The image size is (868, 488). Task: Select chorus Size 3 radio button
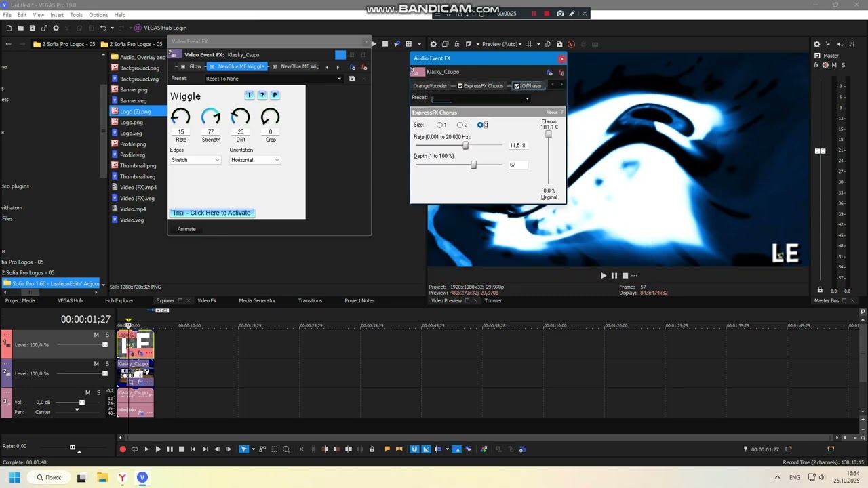pyautogui.click(x=480, y=125)
